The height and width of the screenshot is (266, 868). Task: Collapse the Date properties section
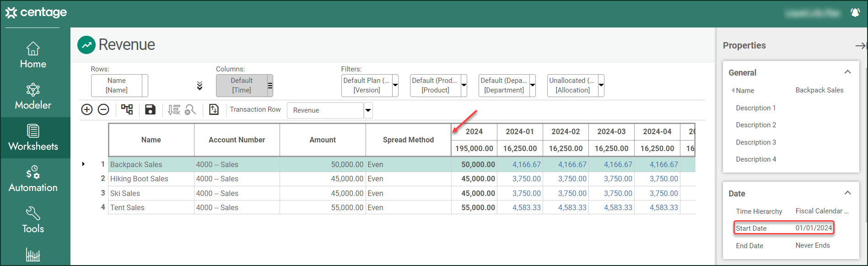pos(847,193)
